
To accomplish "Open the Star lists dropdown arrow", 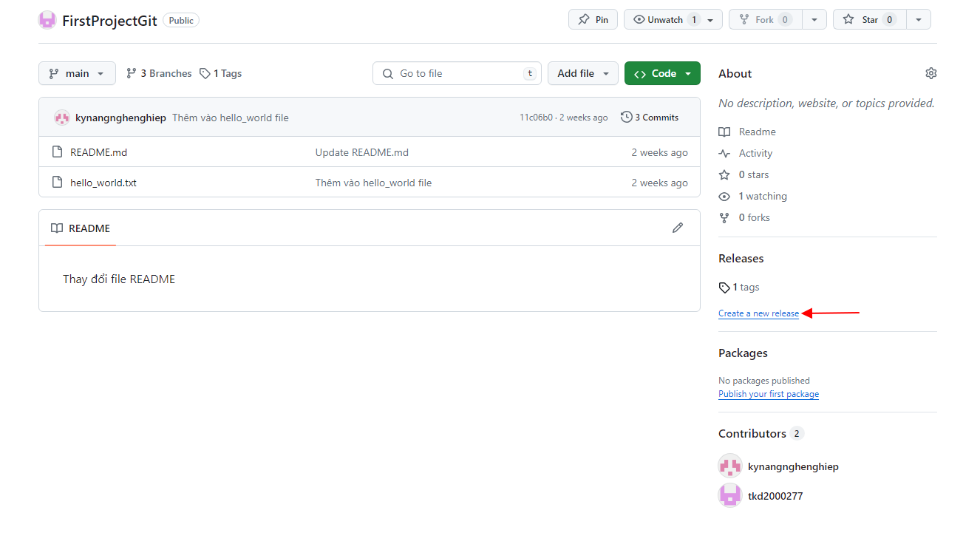I will click(x=918, y=20).
